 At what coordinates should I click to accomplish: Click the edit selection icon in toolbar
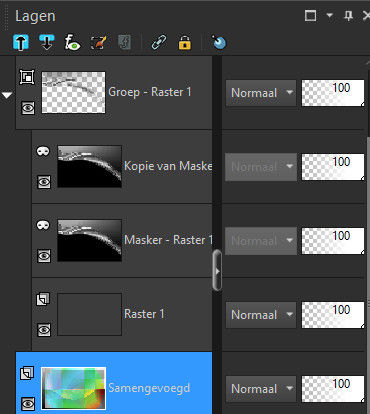click(x=99, y=43)
